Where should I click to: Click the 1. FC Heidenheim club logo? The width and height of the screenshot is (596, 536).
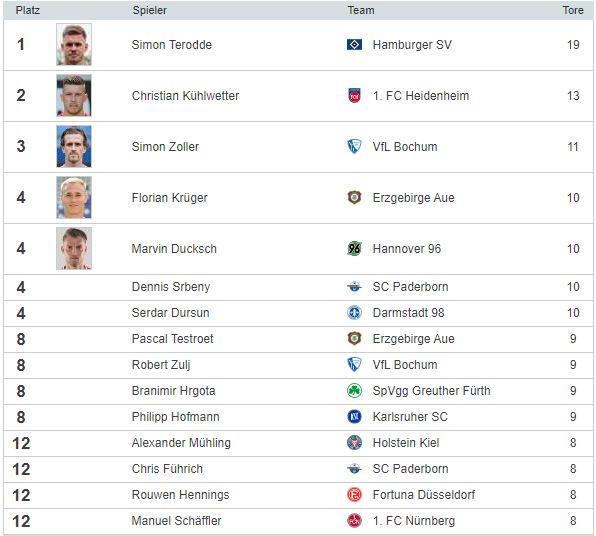click(354, 95)
